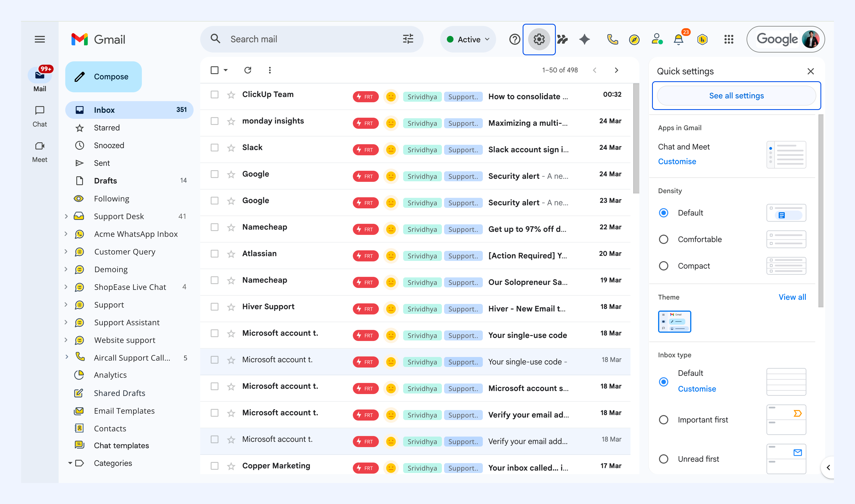Open the Starred folder

(x=129, y=128)
